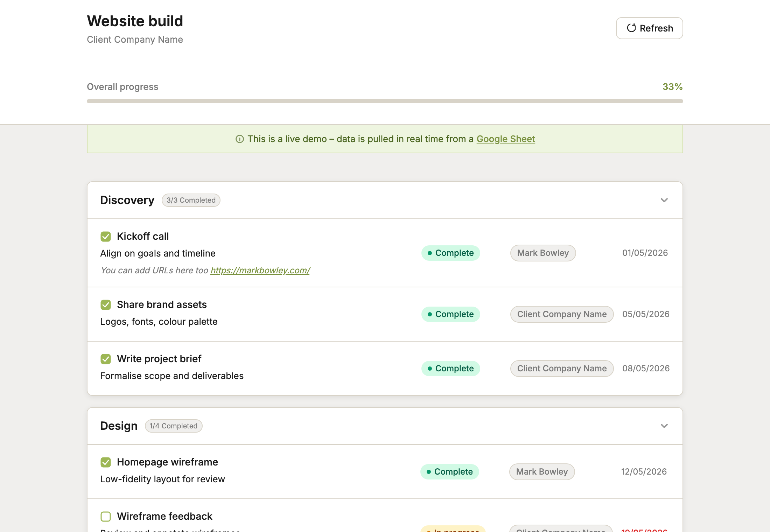Click the Complete status on Kickoff call
This screenshot has height=532, width=770.
450,253
